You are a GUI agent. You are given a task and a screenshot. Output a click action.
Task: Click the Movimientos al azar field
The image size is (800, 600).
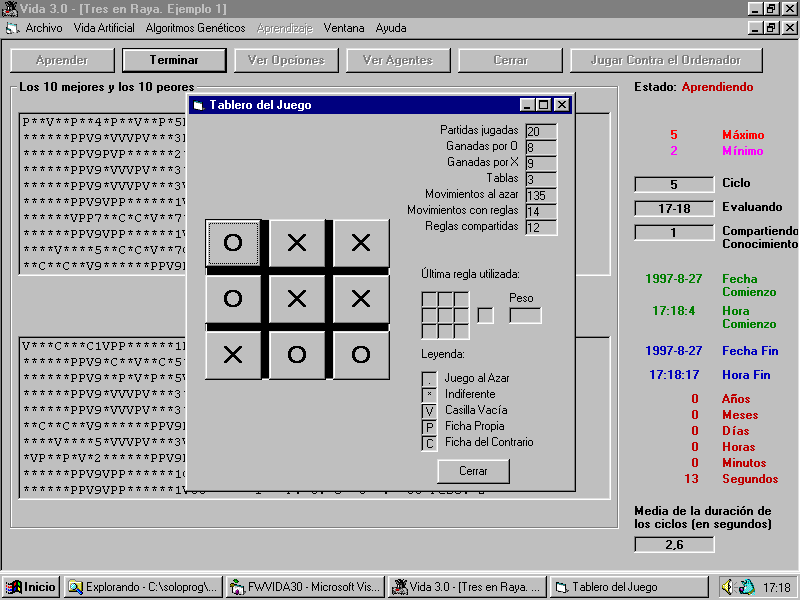[x=541, y=195]
